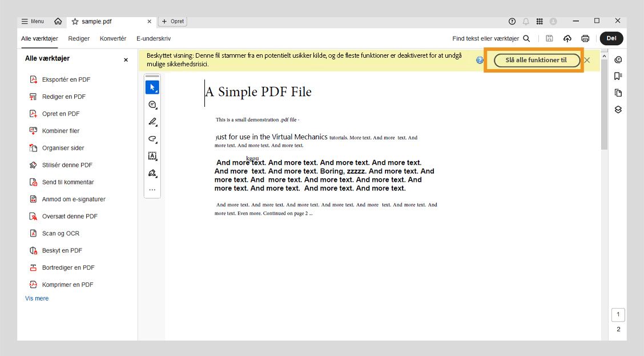Click the save disk icon

pos(549,39)
